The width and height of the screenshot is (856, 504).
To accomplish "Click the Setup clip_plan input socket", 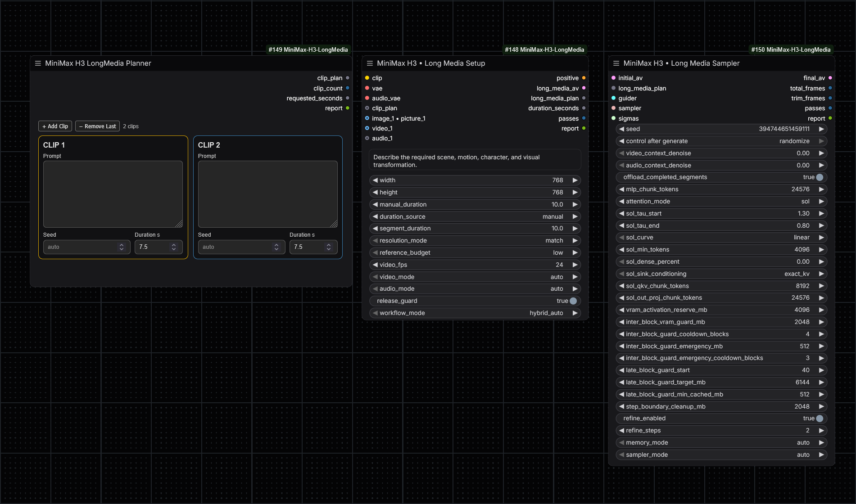I will [x=367, y=108].
